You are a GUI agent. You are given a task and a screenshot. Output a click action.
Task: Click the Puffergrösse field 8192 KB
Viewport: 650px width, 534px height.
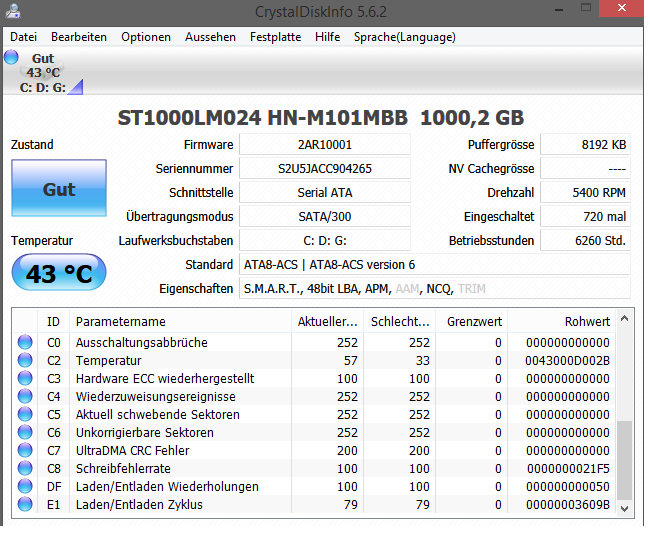585,145
